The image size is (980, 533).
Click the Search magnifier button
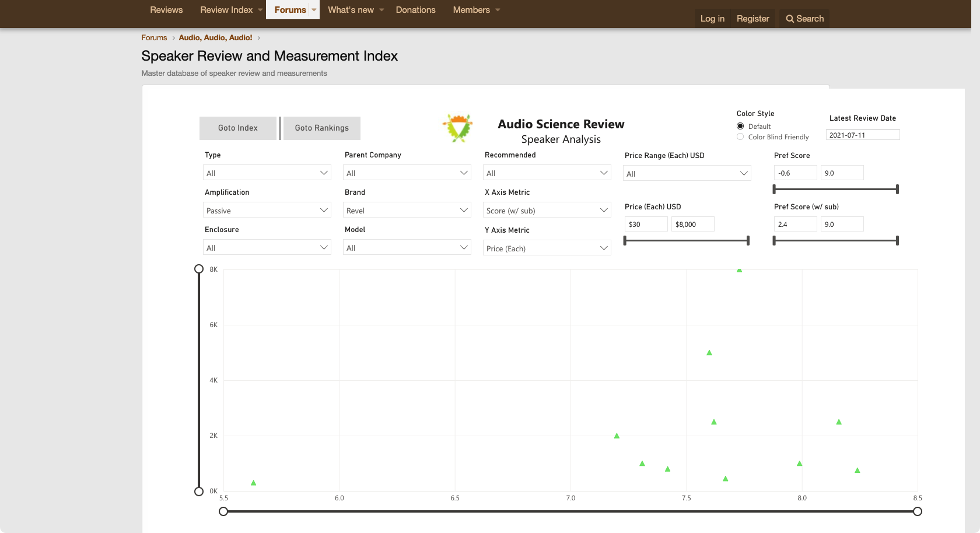pos(804,19)
